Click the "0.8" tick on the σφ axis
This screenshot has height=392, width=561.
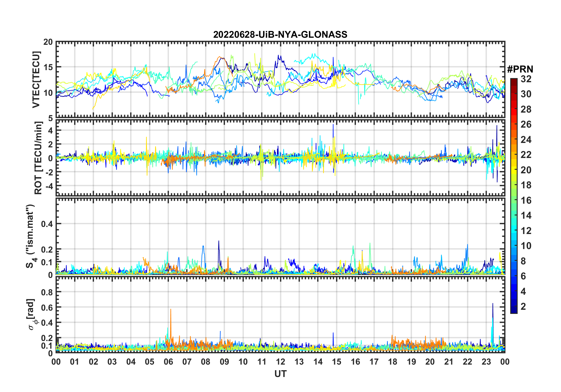point(47,292)
